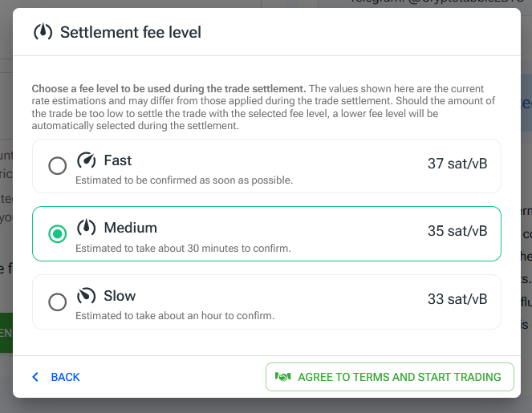The height and width of the screenshot is (413, 532).
Task: Click 'Estimated to take about an hour' description
Action: 175,316
